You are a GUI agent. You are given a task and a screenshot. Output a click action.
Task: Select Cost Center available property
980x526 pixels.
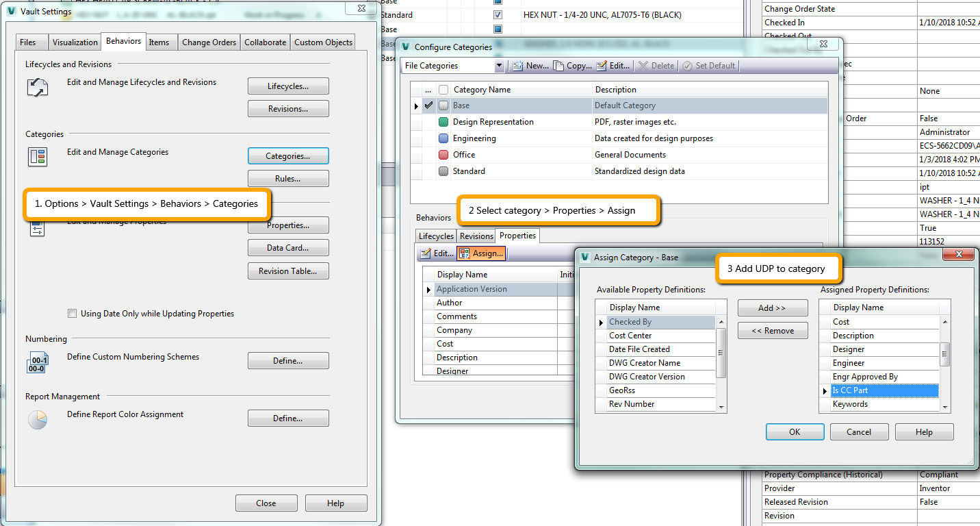click(x=661, y=336)
